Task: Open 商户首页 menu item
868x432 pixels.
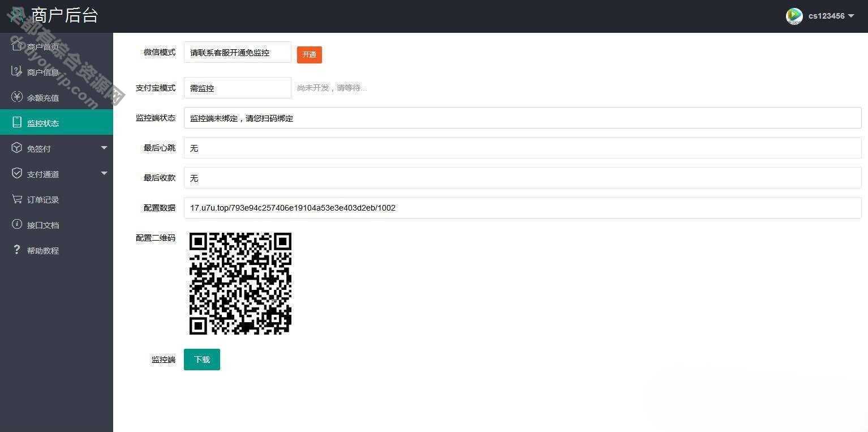Action: click(57, 46)
